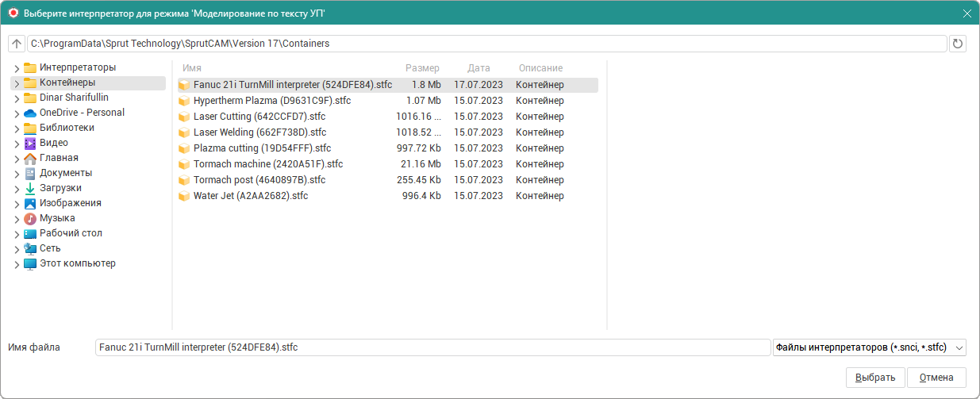
Task: Select the OneDrive - Personal cloud icon
Action: 30,113
